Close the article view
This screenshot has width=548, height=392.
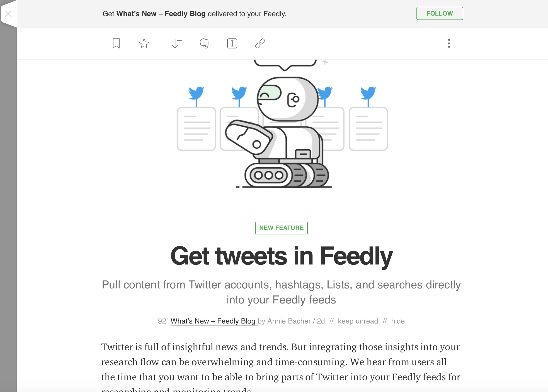coord(8,13)
